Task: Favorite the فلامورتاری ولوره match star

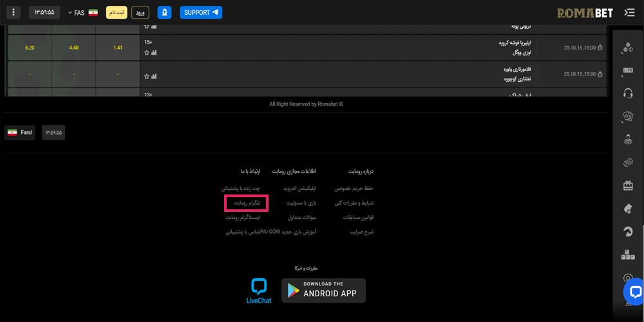Action: click(x=147, y=77)
